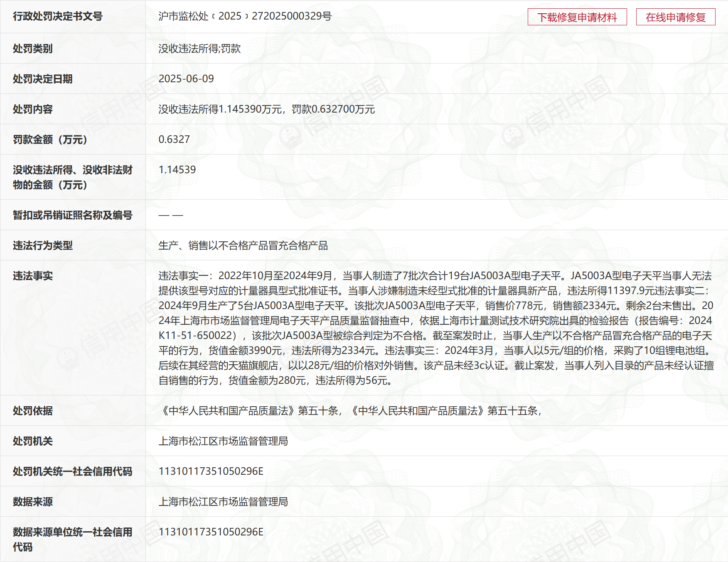The image size is (728, 562).
Task: Click the 暂扣或吊销证照名称及编号 row label
Action: pyautogui.click(x=72, y=215)
